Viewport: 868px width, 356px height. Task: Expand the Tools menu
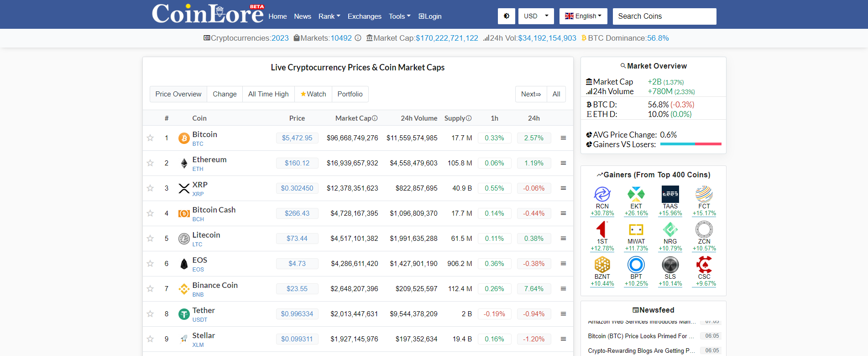(399, 16)
